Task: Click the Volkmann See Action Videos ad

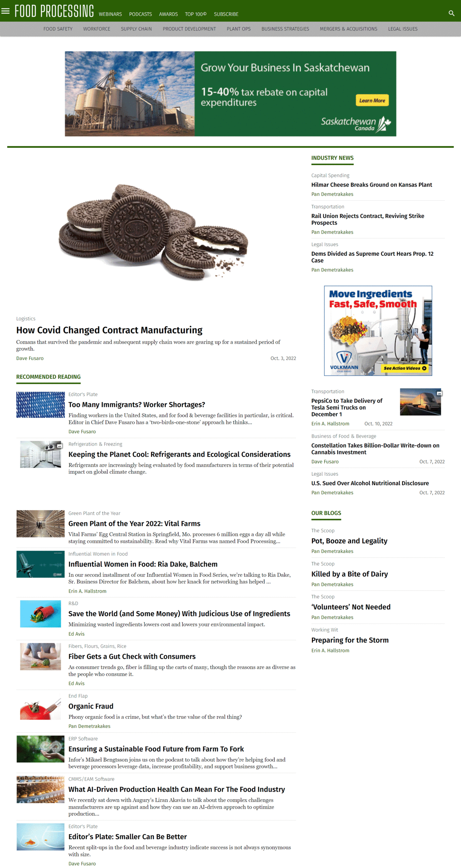Action: coord(378,331)
